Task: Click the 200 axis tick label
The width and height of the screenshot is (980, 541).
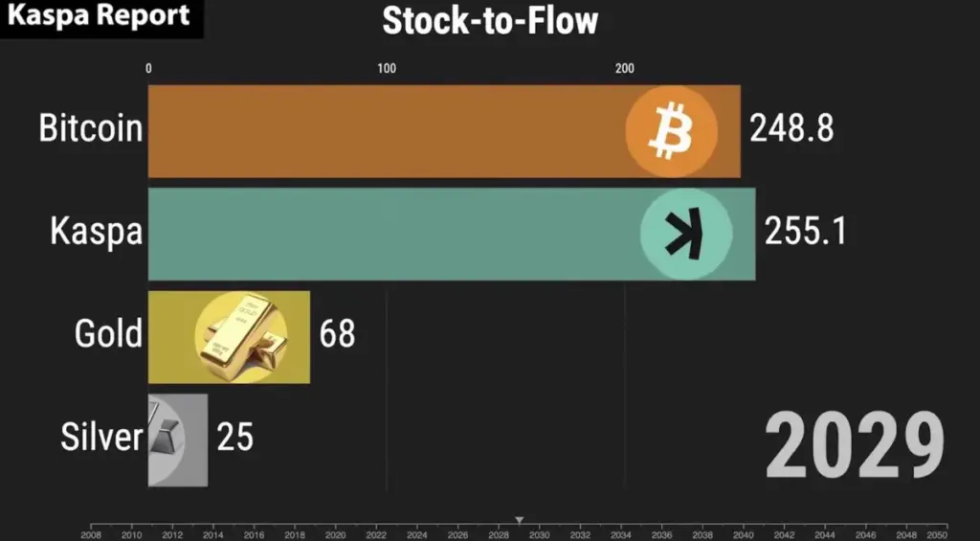Action: coord(624,68)
